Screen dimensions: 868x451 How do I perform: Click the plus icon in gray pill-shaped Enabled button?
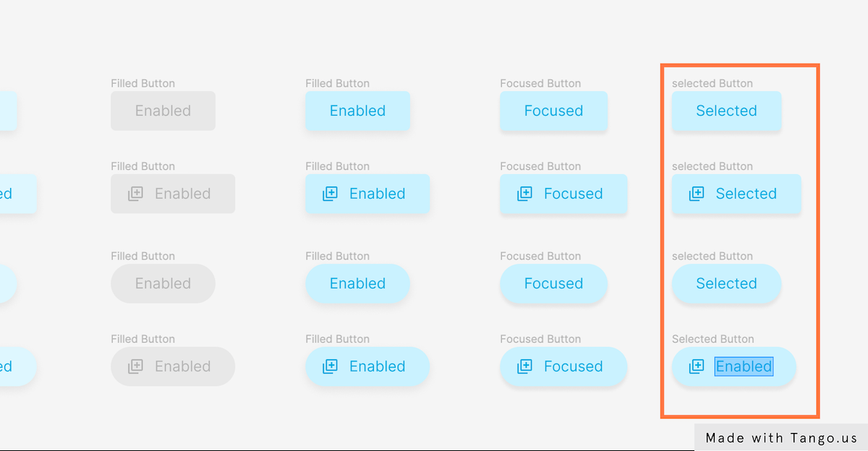135,366
